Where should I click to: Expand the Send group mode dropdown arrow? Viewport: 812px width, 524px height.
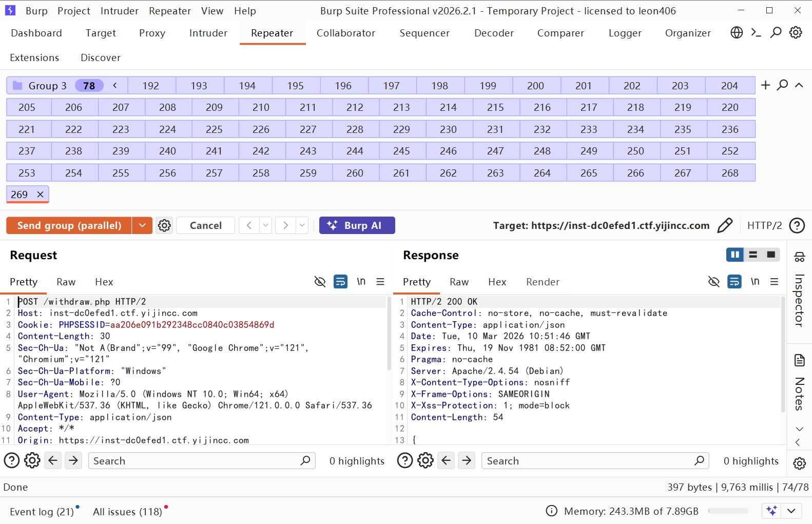142,225
